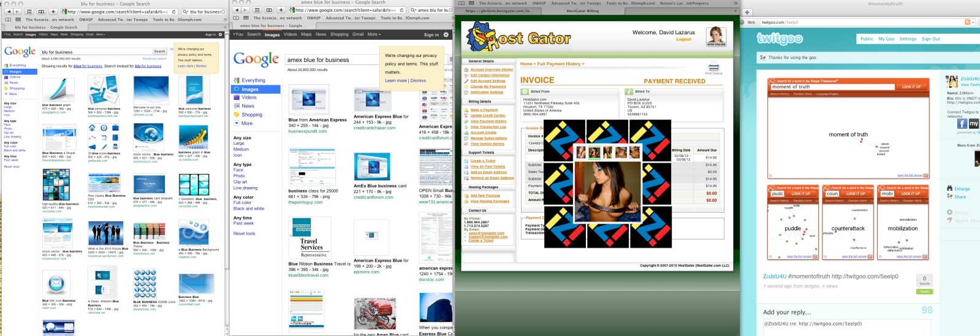This screenshot has width=980, height=336.
Task: Select Videos in amex blue Google top bar
Action: (291, 34)
